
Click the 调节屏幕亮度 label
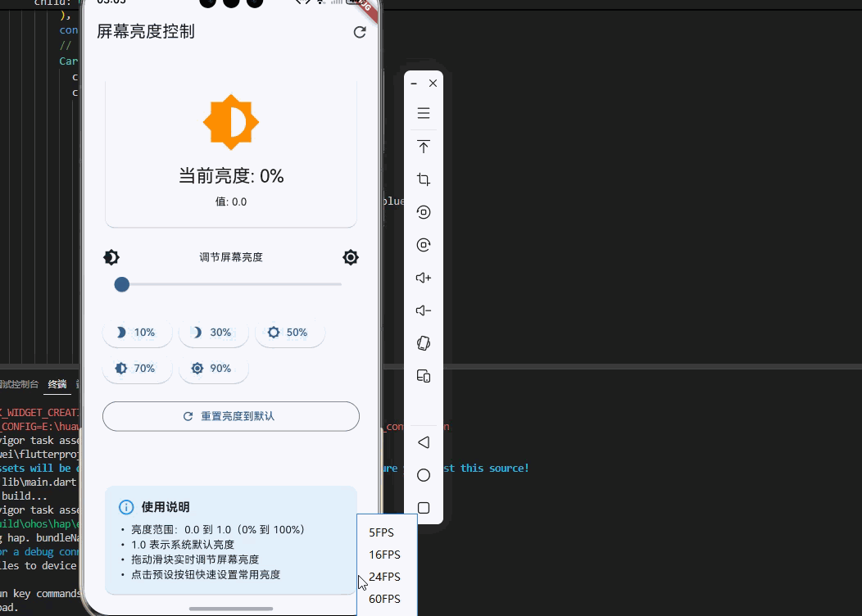tap(231, 257)
